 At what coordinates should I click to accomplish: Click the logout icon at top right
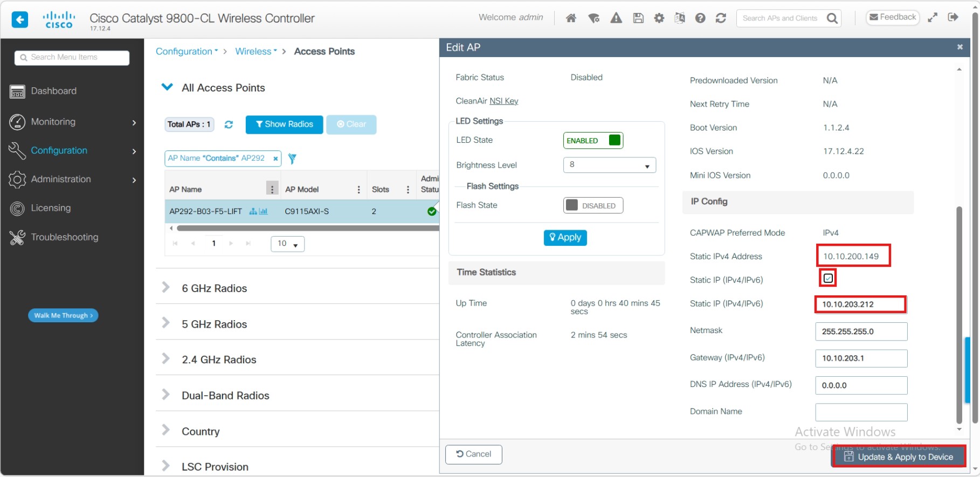tap(953, 17)
